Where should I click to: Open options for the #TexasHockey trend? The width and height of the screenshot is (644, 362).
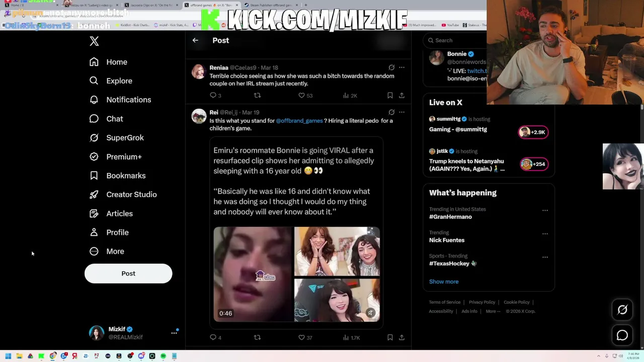point(545,257)
